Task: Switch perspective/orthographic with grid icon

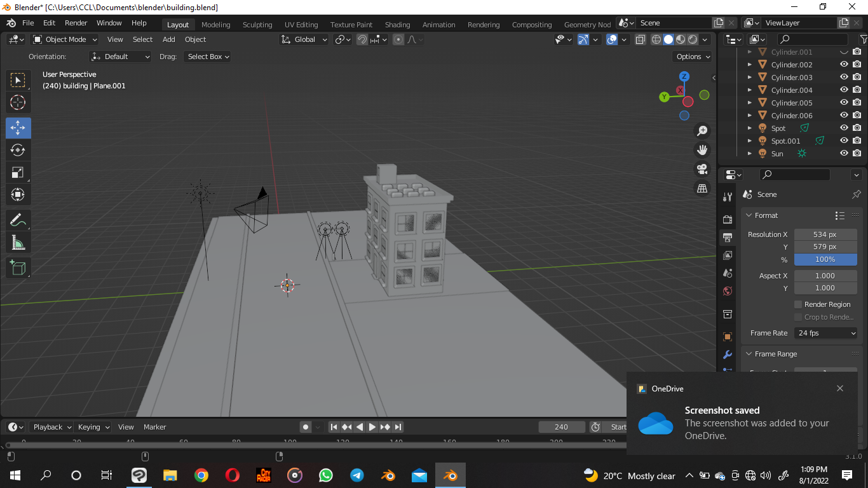Action: pyautogui.click(x=702, y=188)
